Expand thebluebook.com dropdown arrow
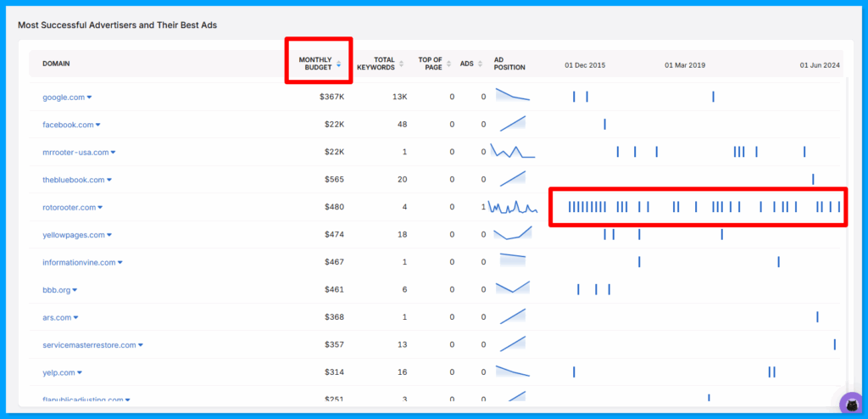The image size is (868, 419). point(109,180)
